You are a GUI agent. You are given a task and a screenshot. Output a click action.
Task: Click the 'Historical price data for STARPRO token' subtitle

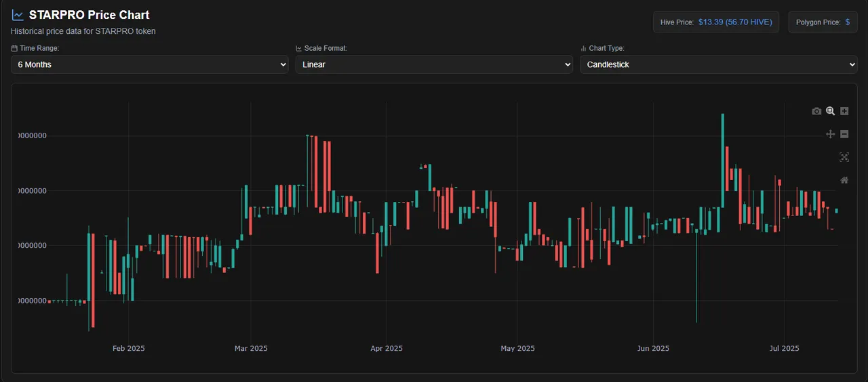point(83,31)
